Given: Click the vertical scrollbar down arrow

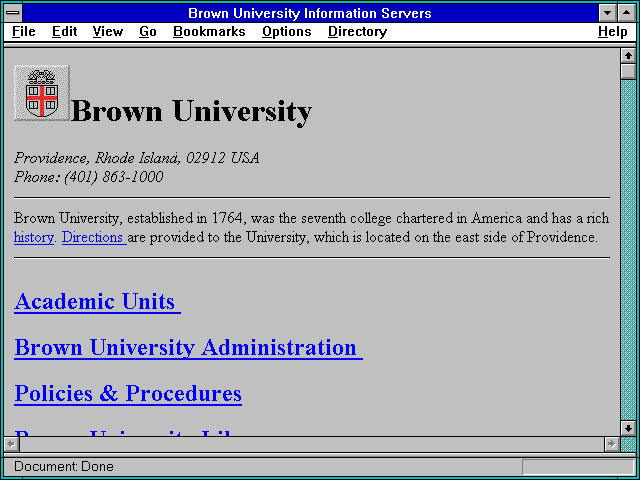Looking at the screenshot, I should click(x=629, y=428).
